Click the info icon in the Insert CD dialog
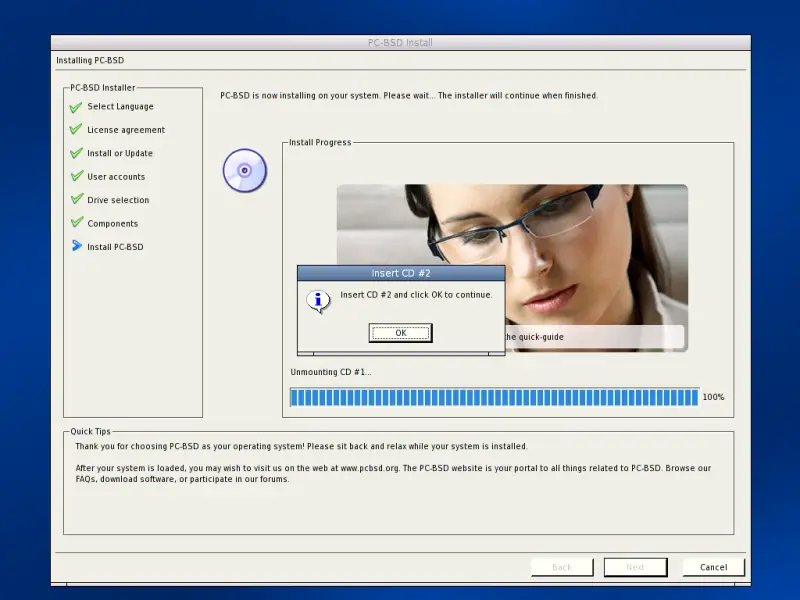The image size is (800, 600). pos(318,301)
